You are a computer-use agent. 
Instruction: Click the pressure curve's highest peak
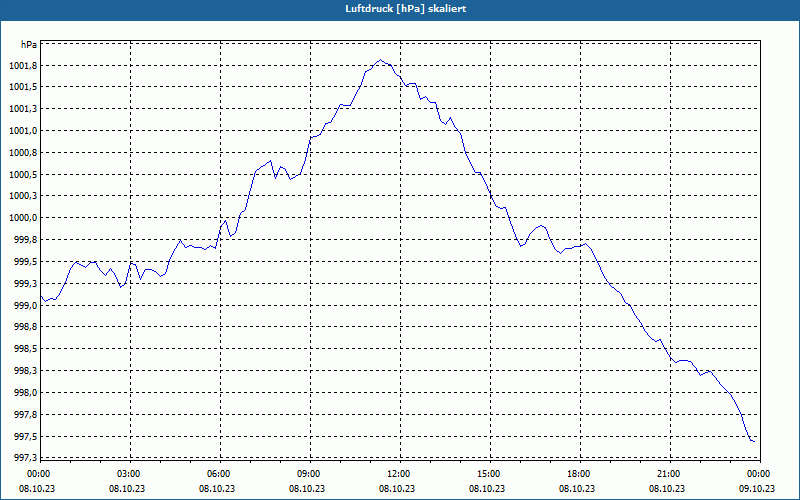coord(381,60)
